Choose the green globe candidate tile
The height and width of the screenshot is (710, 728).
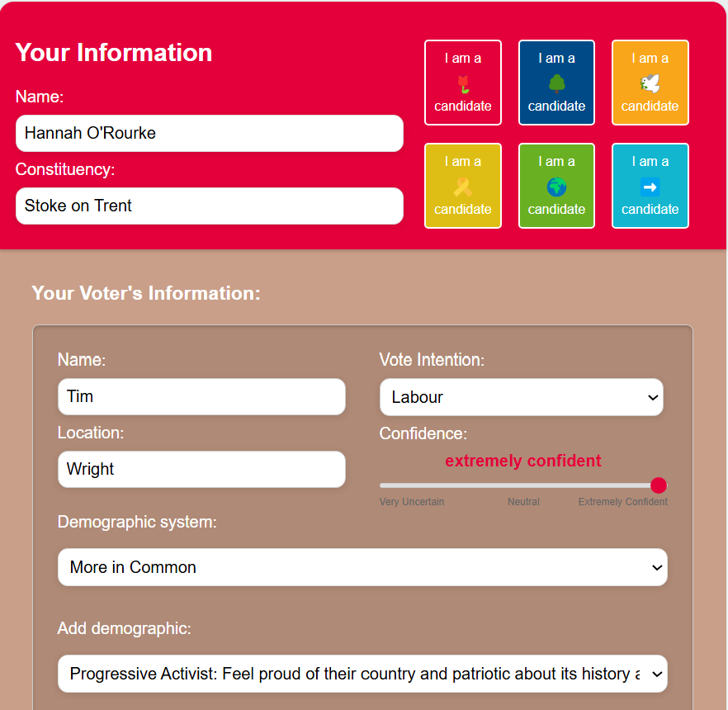point(556,186)
